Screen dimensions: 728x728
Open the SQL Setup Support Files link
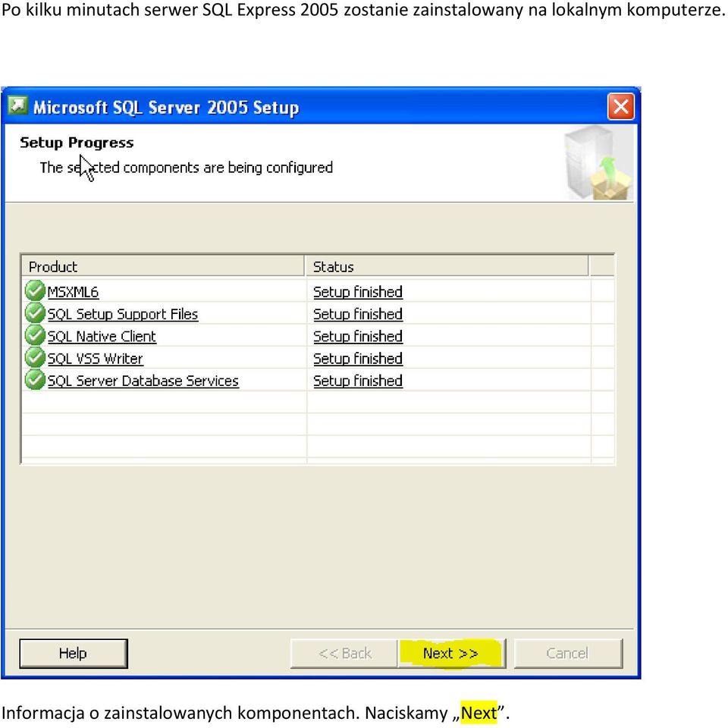[123, 314]
